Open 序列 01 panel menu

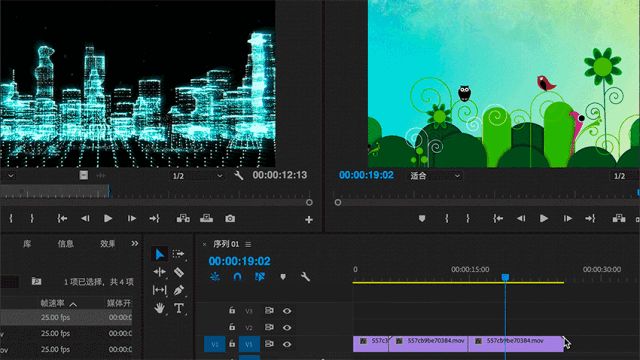[248, 244]
